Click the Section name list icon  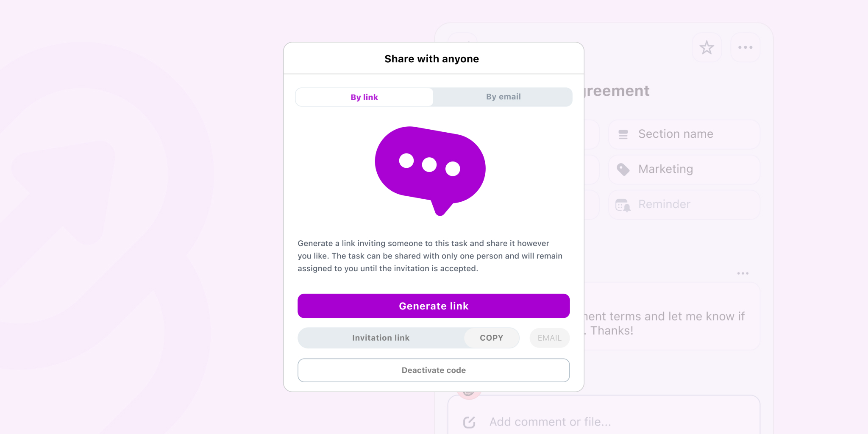623,134
